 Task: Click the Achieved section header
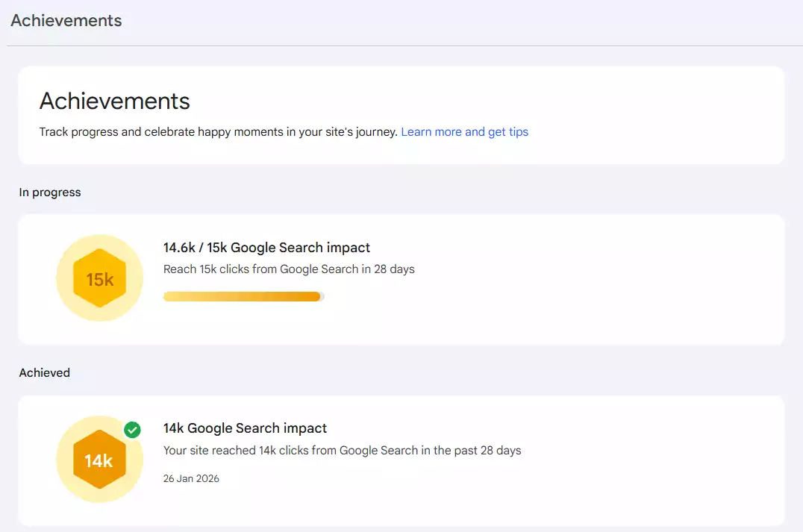(45, 372)
